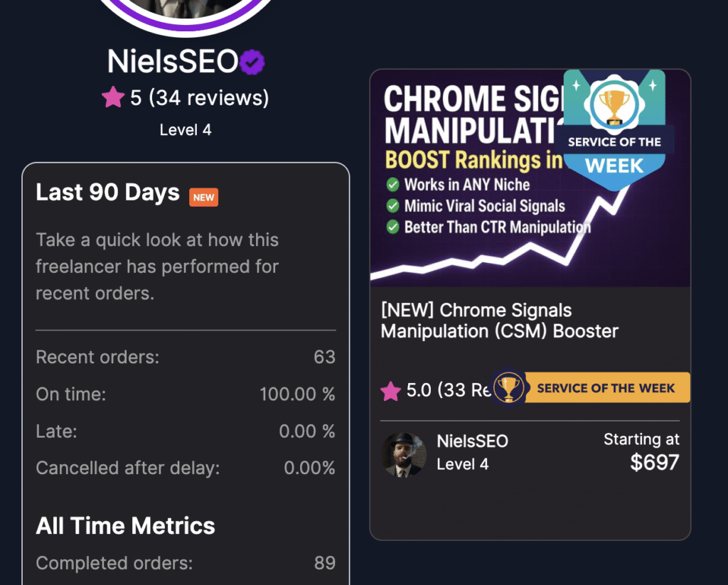The width and height of the screenshot is (728, 585).
Task: Click the green checkmark beside Mimic Viral Social Signals
Action: (x=392, y=206)
